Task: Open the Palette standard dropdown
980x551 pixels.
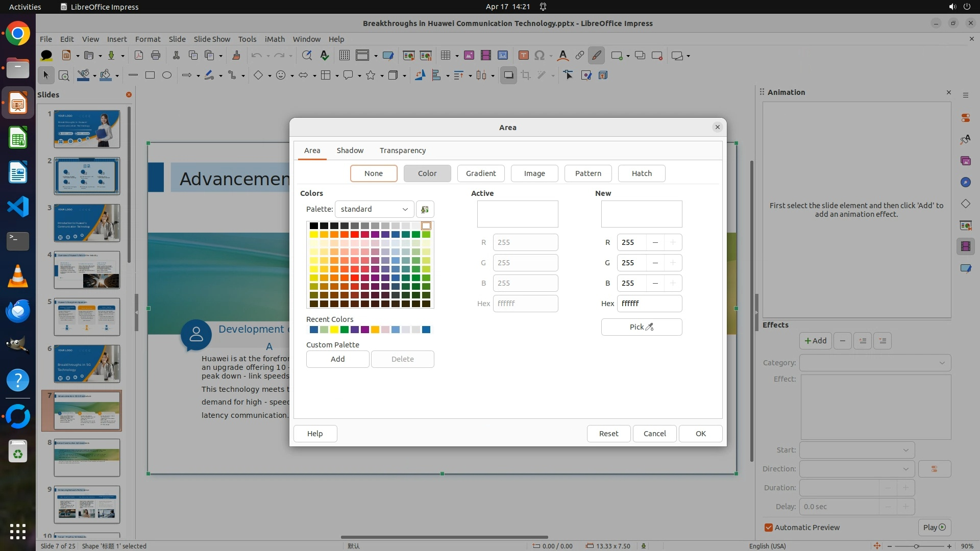Action: (x=374, y=209)
